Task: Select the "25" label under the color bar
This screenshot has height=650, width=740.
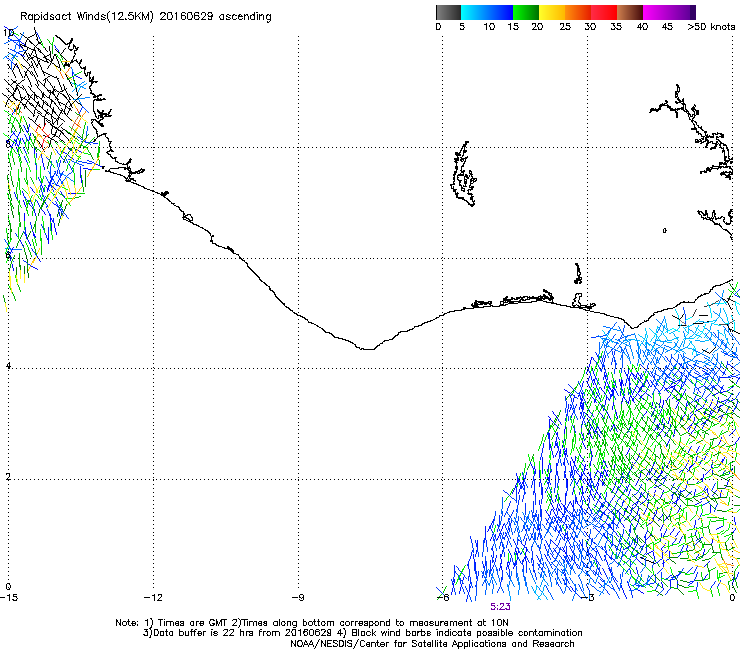Action: [565, 27]
